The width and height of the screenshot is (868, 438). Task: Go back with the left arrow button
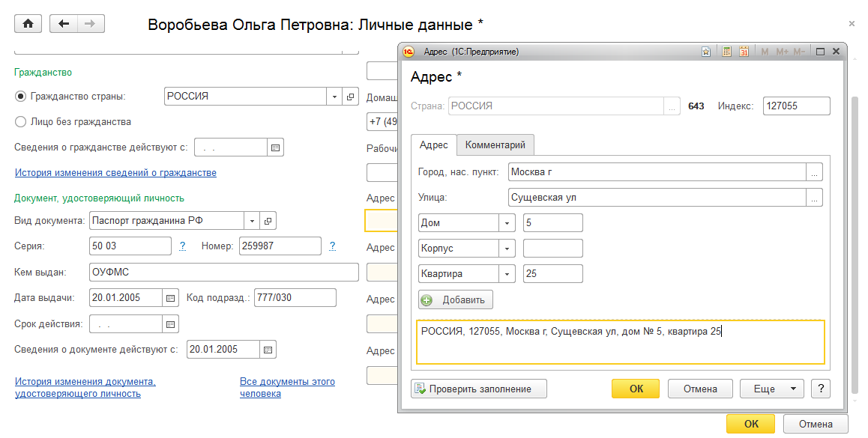[x=63, y=24]
